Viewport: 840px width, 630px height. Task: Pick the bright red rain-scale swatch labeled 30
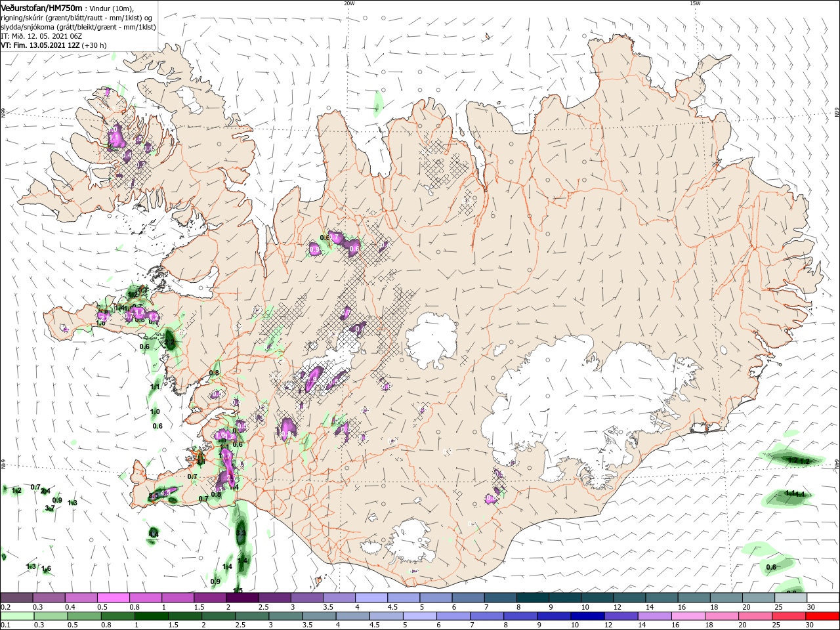pyautogui.click(x=823, y=616)
